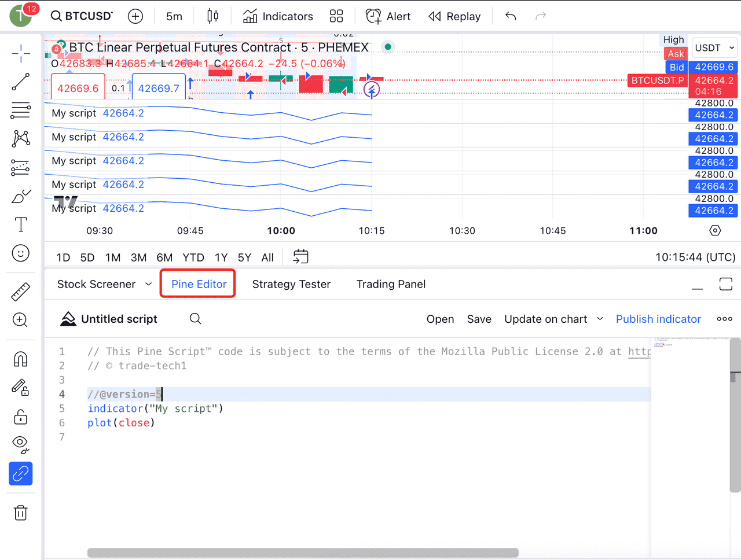Select the brush drawing tool
Image resolution: width=741 pixels, height=560 pixels.
coord(21,197)
